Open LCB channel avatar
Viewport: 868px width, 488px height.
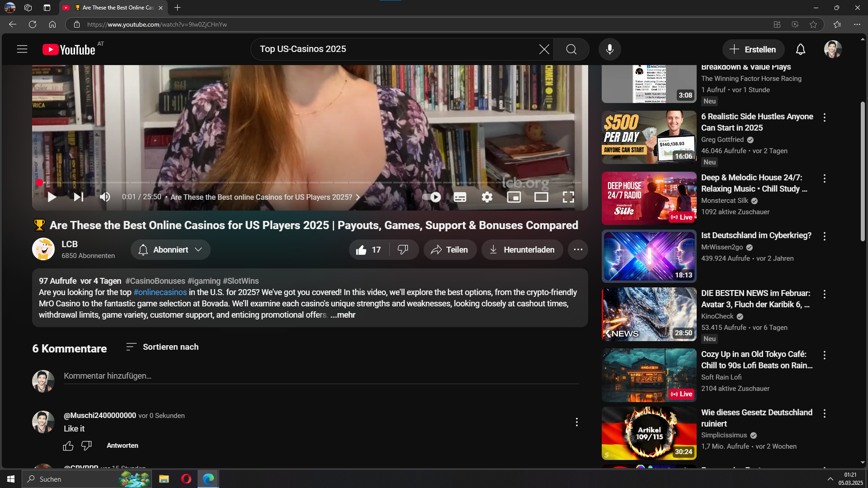(x=43, y=249)
